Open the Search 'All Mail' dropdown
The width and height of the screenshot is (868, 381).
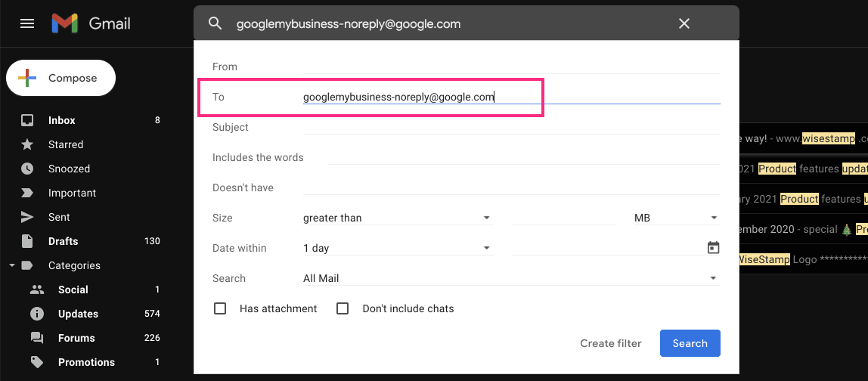(x=510, y=278)
